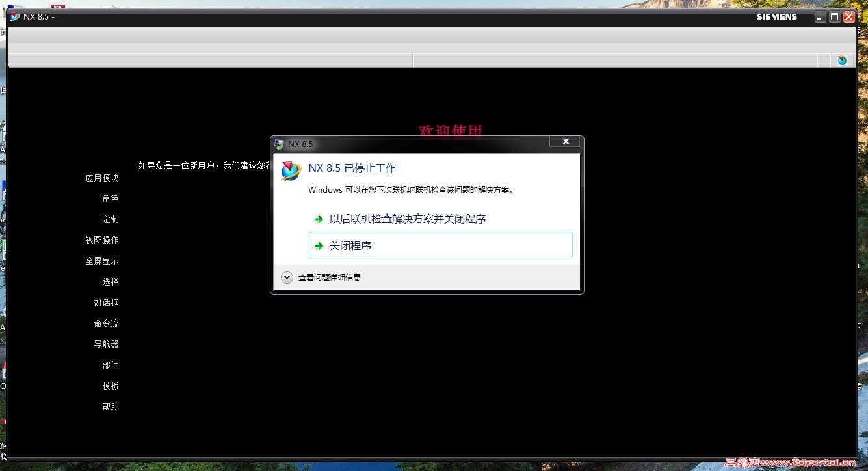Screen dimensions: 868x471
Task: Click the Windows 可以在您下次联机时 message text
Action: pos(411,190)
